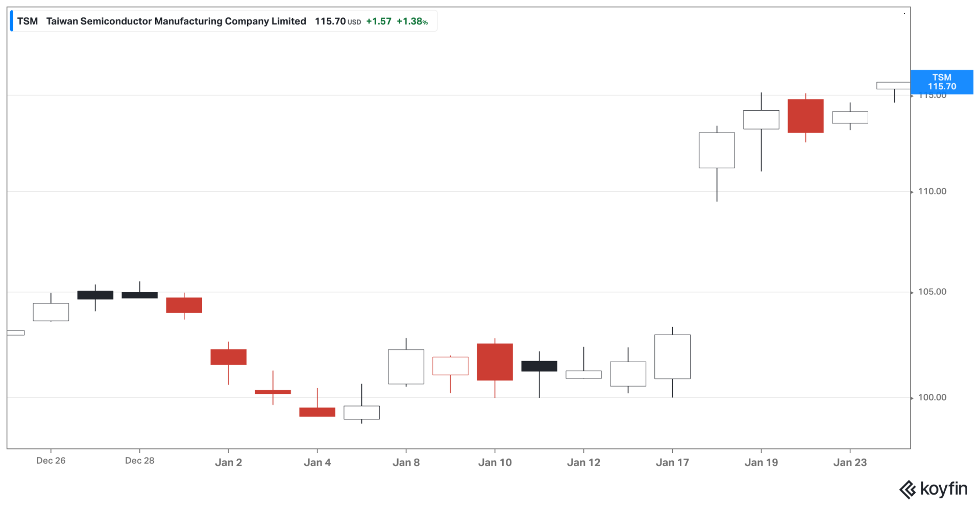
Task: Click the blue TSM 115.70 price tag
Action: tap(942, 82)
